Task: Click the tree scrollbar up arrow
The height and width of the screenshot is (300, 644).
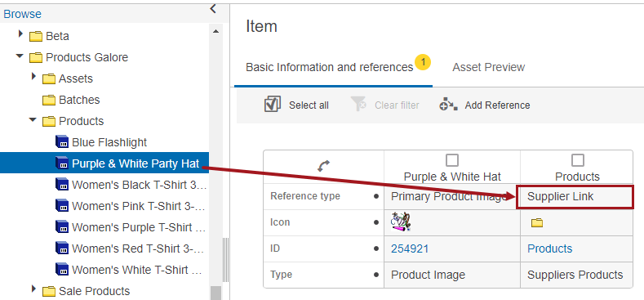Action: [216, 31]
